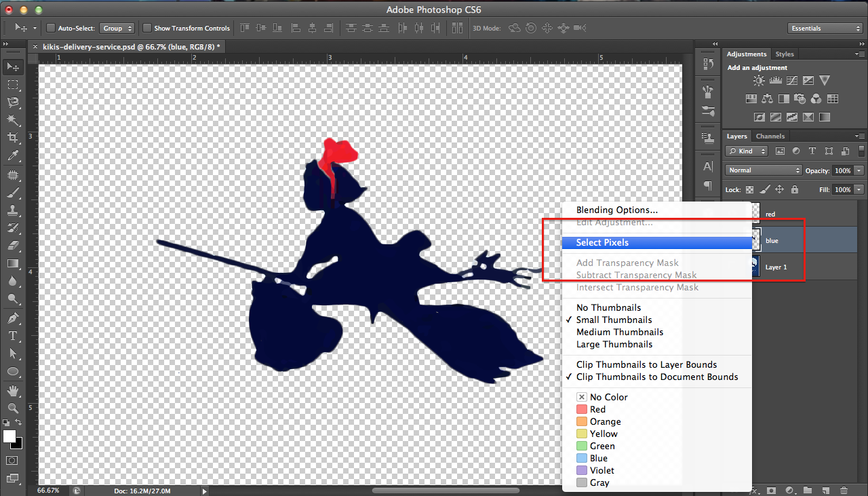This screenshot has width=868, height=496.
Task: Toggle Quick Mask mode
Action: point(12,460)
